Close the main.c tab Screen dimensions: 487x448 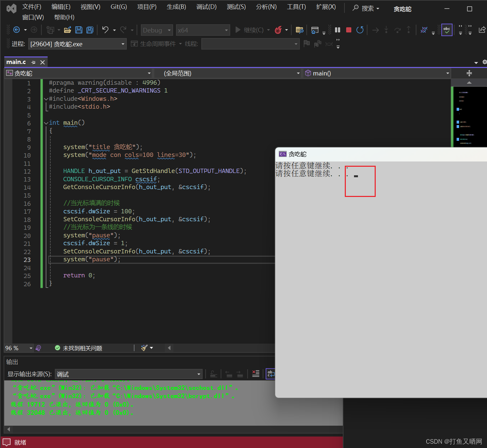pos(42,62)
